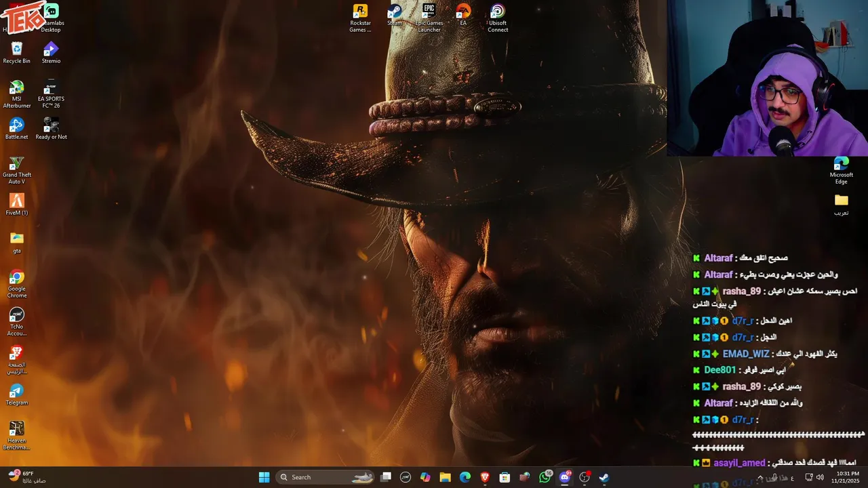Open Steam from the taskbar
The image size is (868, 488).
click(604, 477)
